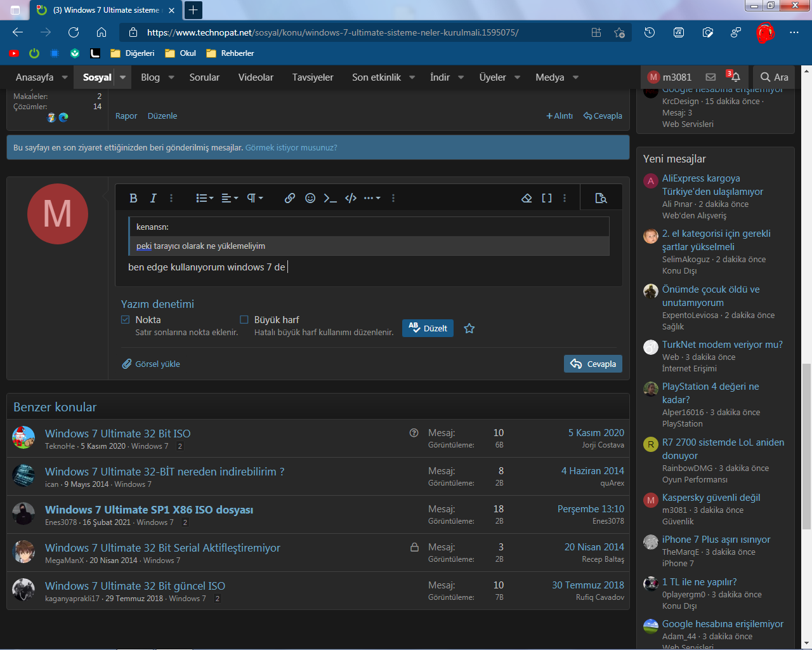Open 'Windows 7 Ultimate 32 Bit ISO' thread
The height and width of the screenshot is (650, 812).
117,434
